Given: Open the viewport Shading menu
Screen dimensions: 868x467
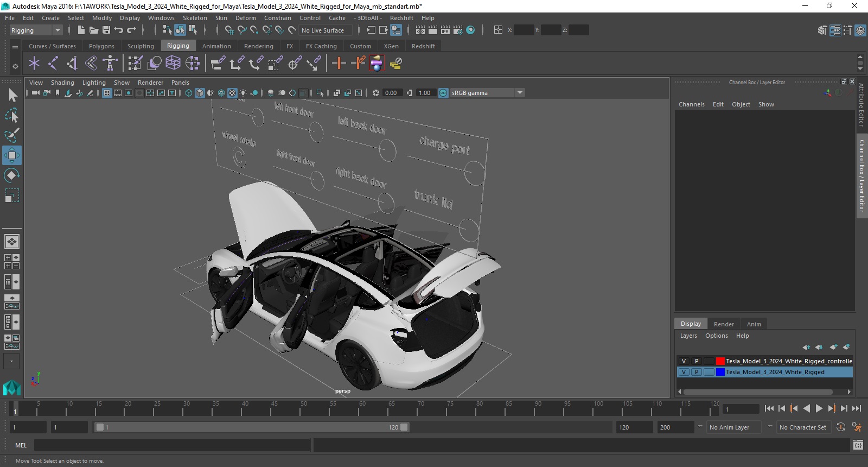Looking at the screenshot, I should [x=62, y=83].
